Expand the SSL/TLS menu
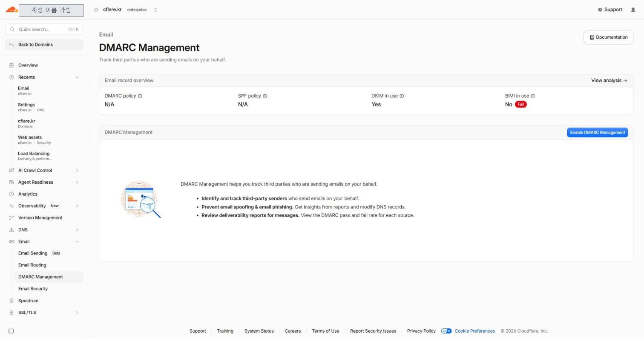Screen dimensions: 644x339 point(77,313)
